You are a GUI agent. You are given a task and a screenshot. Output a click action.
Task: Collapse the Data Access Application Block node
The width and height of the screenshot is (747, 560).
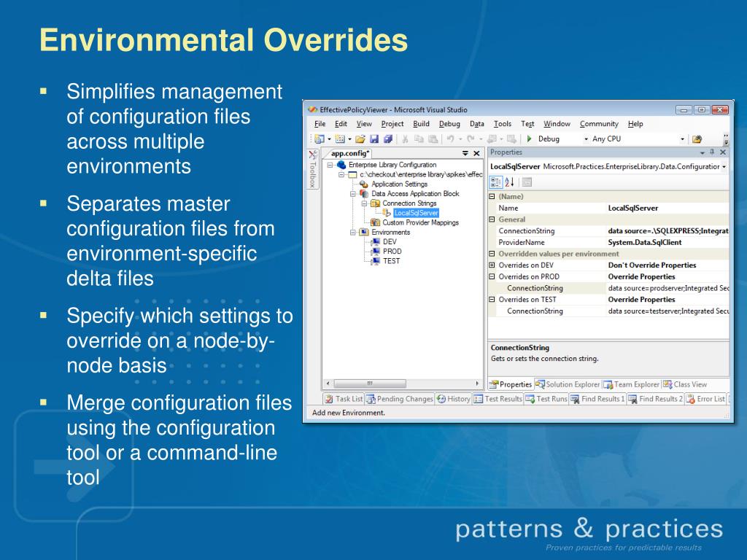(x=353, y=194)
